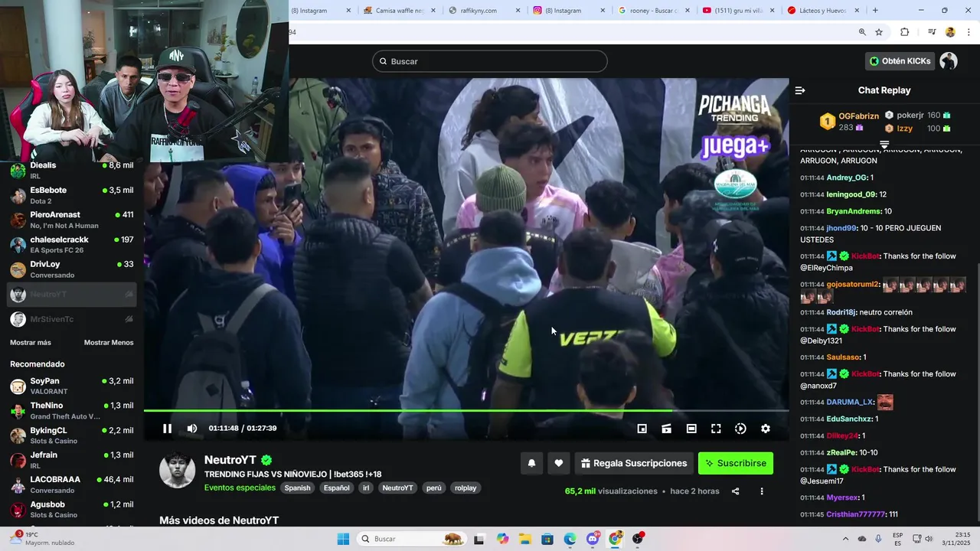The width and height of the screenshot is (980, 551).
Task: Open video more options three dots
Action: click(x=762, y=491)
